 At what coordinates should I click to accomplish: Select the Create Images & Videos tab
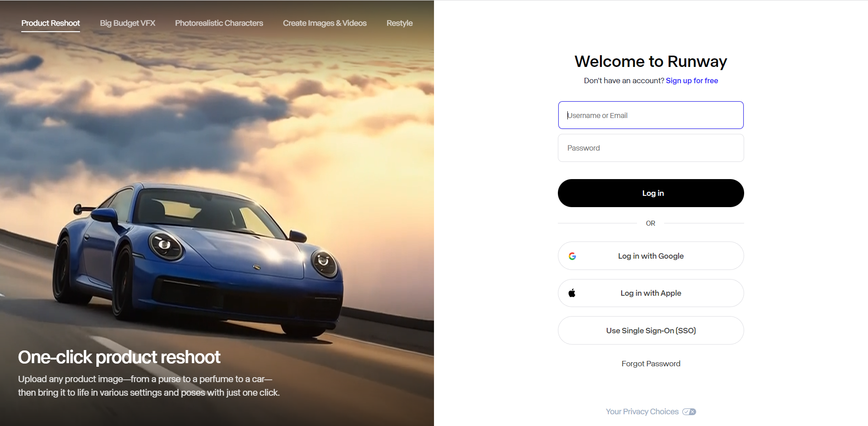point(325,23)
